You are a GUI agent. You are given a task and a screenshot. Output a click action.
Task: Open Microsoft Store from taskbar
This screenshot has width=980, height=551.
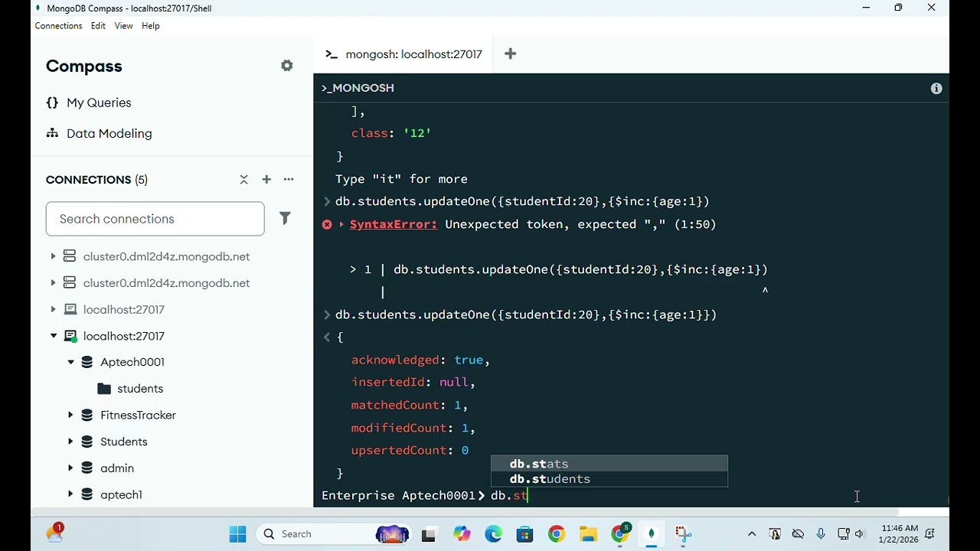pos(525,534)
